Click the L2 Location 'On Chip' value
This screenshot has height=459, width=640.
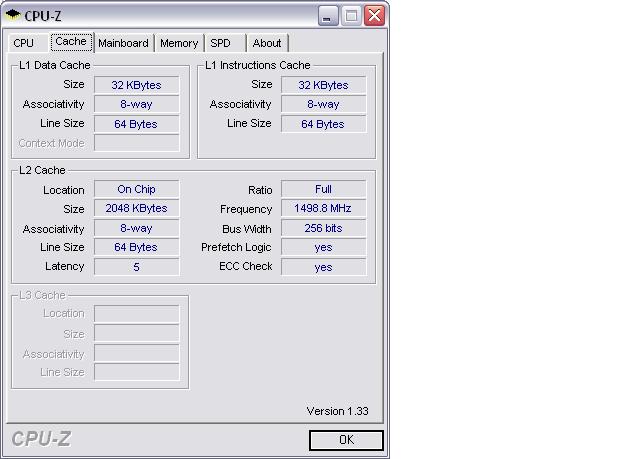coord(136,189)
